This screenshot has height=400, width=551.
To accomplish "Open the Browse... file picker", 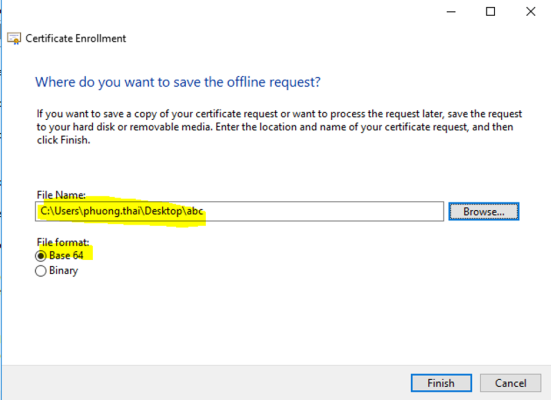I will 484,212.
